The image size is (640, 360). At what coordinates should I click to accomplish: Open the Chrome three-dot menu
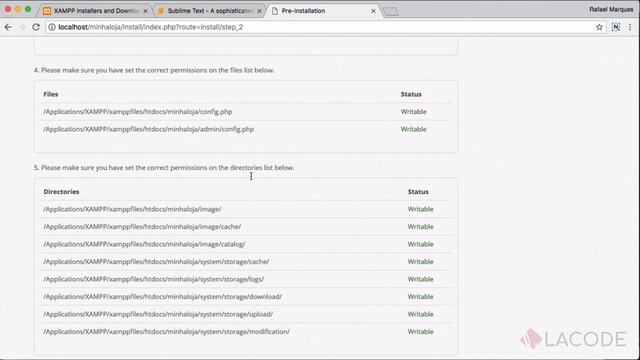[x=630, y=27]
